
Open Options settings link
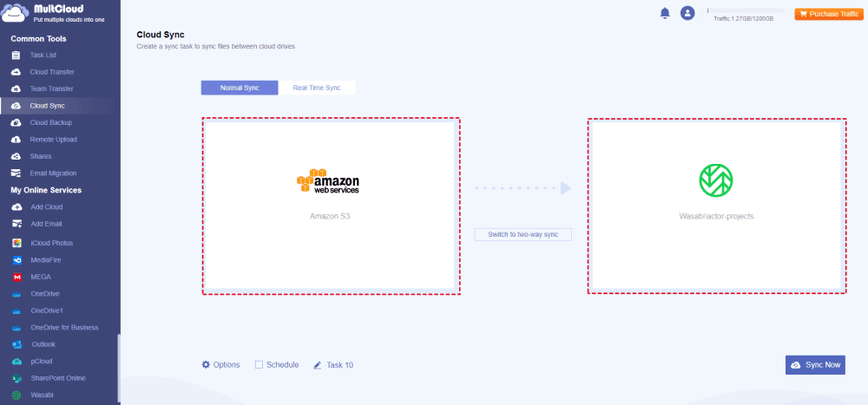coord(227,364)
